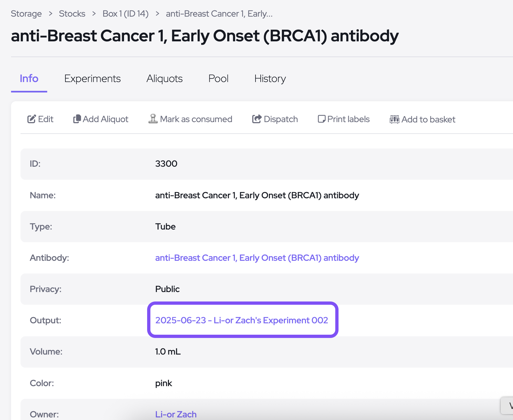Open owner Li-or Zach's profile link
This screenshot has width=513, height=420.
176,414
